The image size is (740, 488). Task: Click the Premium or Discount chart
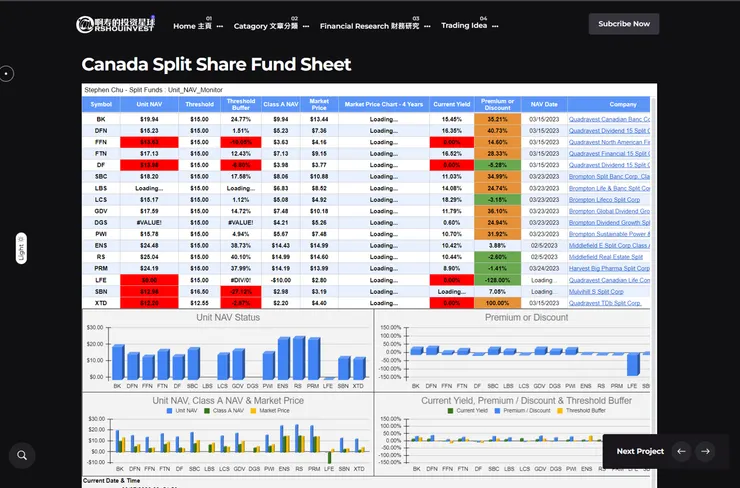coord(512,350)
